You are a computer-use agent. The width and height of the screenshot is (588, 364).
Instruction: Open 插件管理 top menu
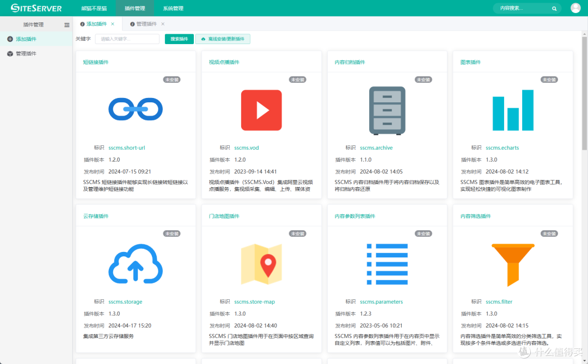[134, 8]
